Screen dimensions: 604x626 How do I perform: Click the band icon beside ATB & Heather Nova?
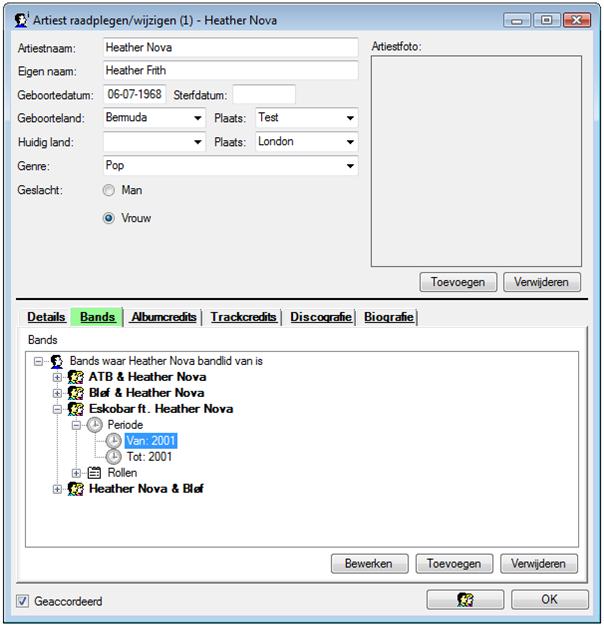[x=75, y=377]
